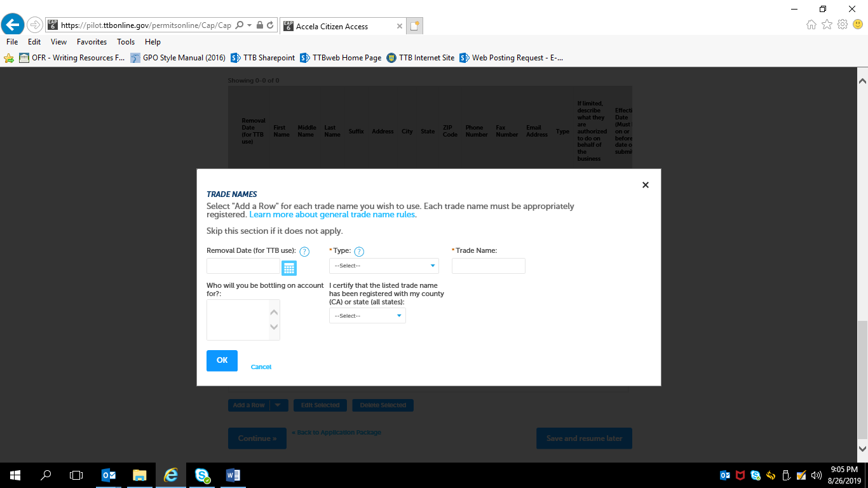Switch to Word on the taskbar

233,475
